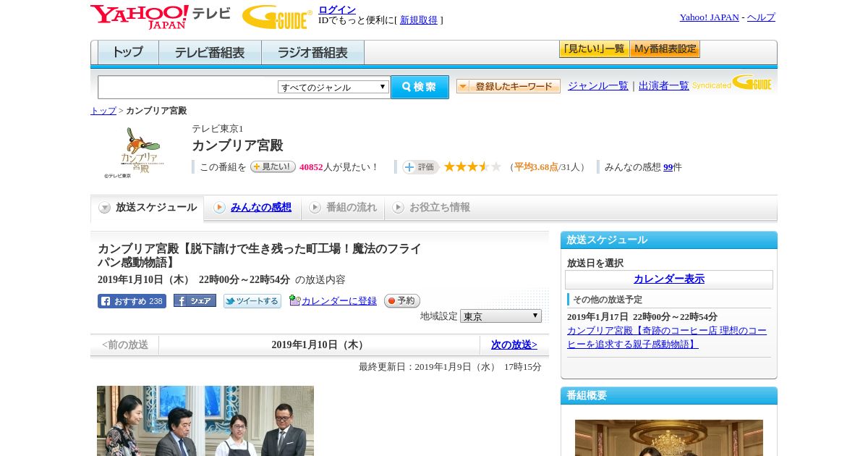The height and width of the screenshot is (456, 868).
Task: Switch to the テレビ番組表 tab
Action: pyautogui.click(x=210, y=53)
